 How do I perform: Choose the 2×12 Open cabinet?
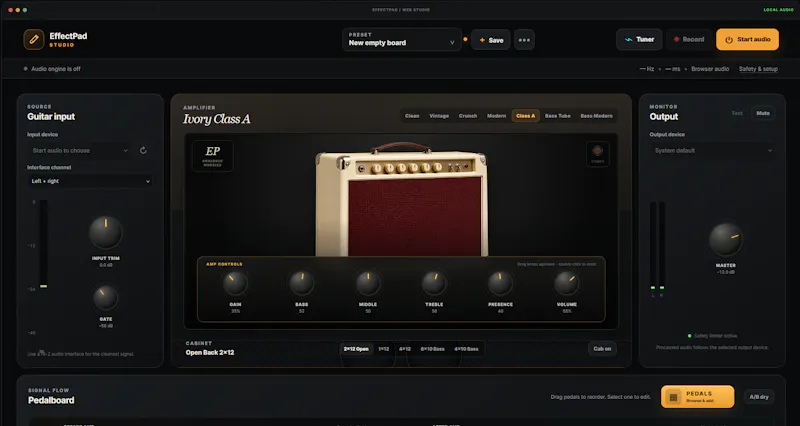tap(356, 349)
